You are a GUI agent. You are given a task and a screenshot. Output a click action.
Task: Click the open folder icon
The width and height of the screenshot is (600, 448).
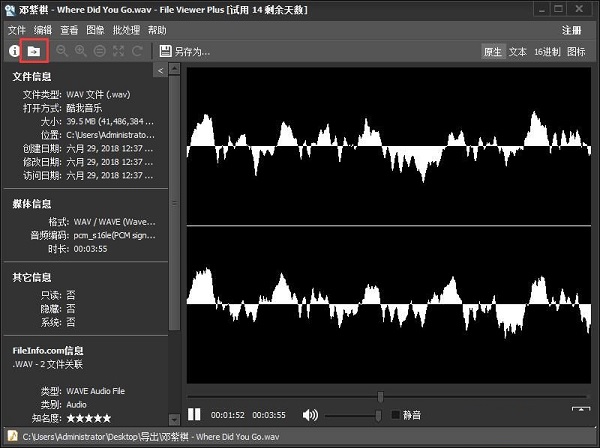pos(34,50)
